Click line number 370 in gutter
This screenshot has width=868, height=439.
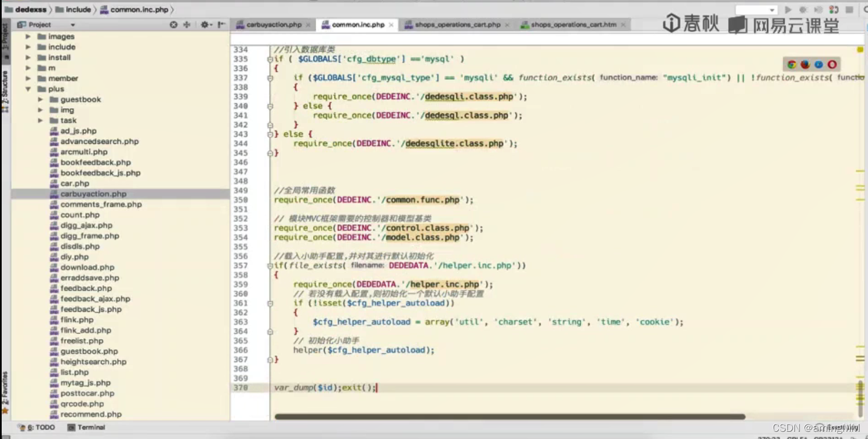[x=240, y=388]
